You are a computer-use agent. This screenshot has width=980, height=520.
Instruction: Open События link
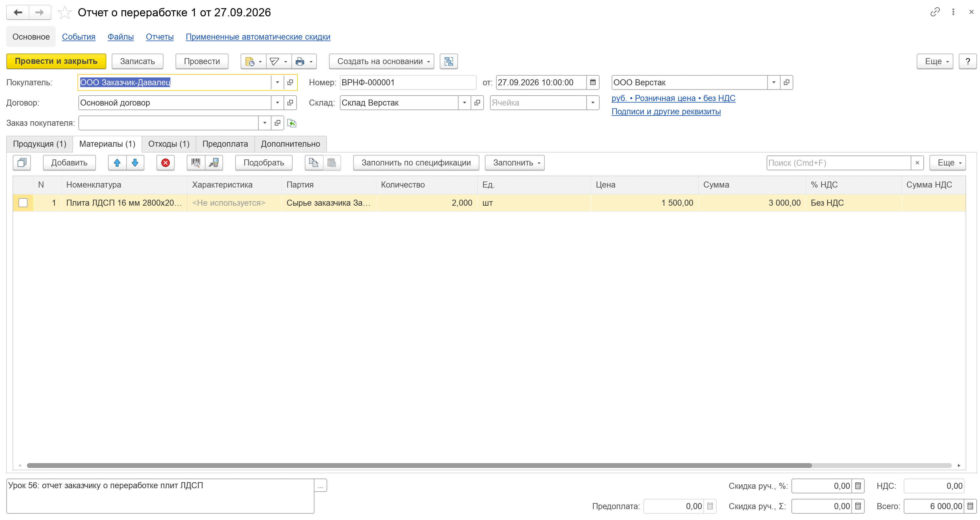(x=79, y=37)
